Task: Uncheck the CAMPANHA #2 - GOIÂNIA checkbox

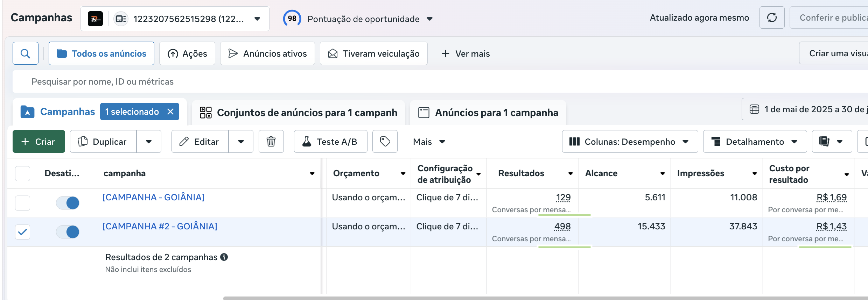Action: coord(23,232)
